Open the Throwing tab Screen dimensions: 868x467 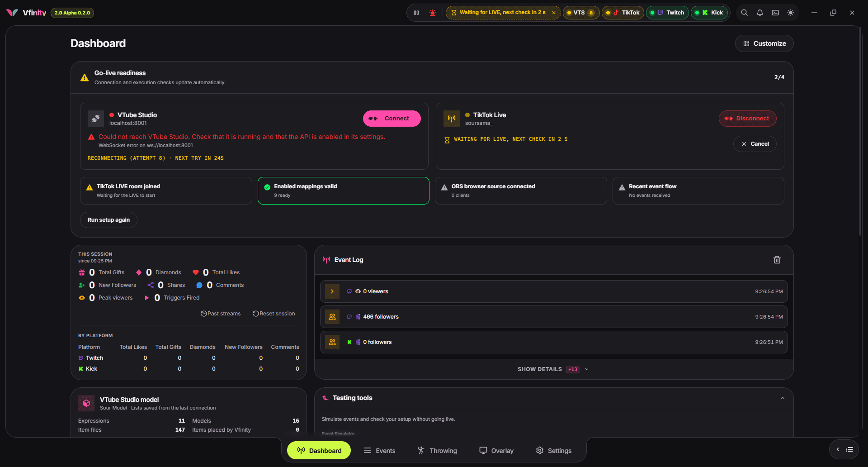437,451
